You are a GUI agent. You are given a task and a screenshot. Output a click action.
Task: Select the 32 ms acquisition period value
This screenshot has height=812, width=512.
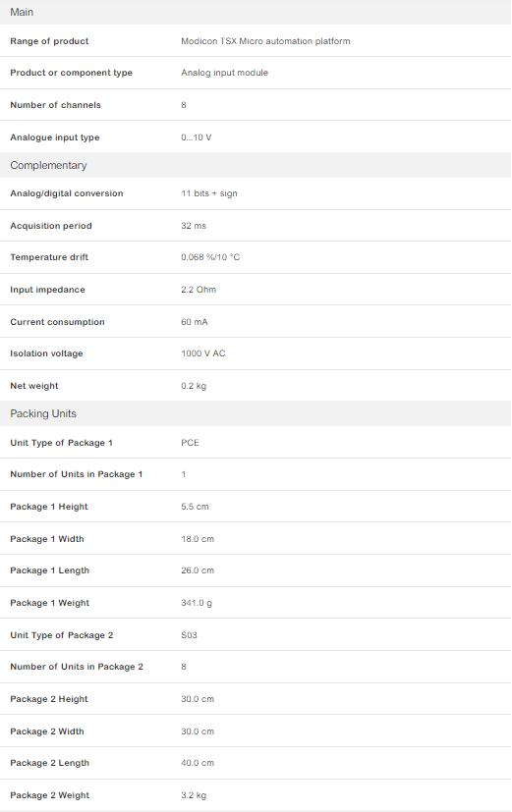194,226
